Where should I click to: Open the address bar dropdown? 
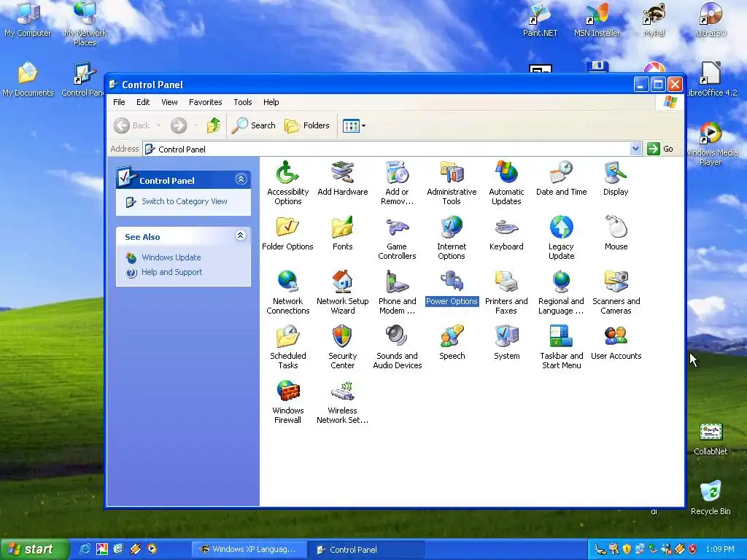click(635, 149)
